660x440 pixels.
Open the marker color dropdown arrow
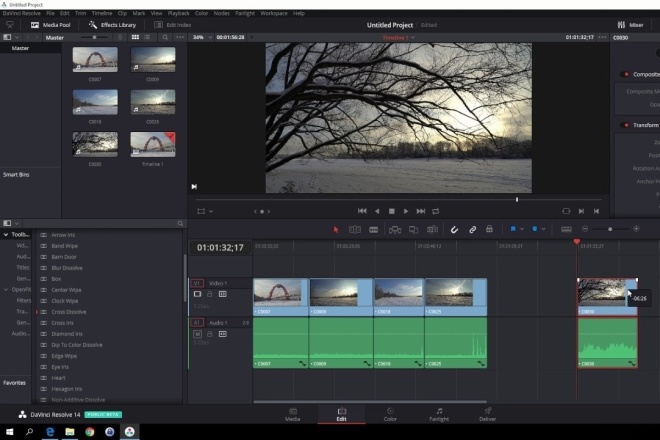[x=543, y=229]
